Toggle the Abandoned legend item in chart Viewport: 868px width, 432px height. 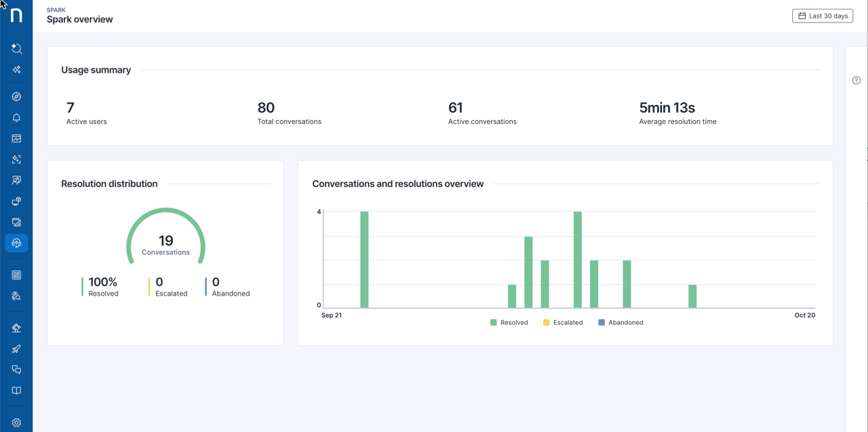coord(620,323)
